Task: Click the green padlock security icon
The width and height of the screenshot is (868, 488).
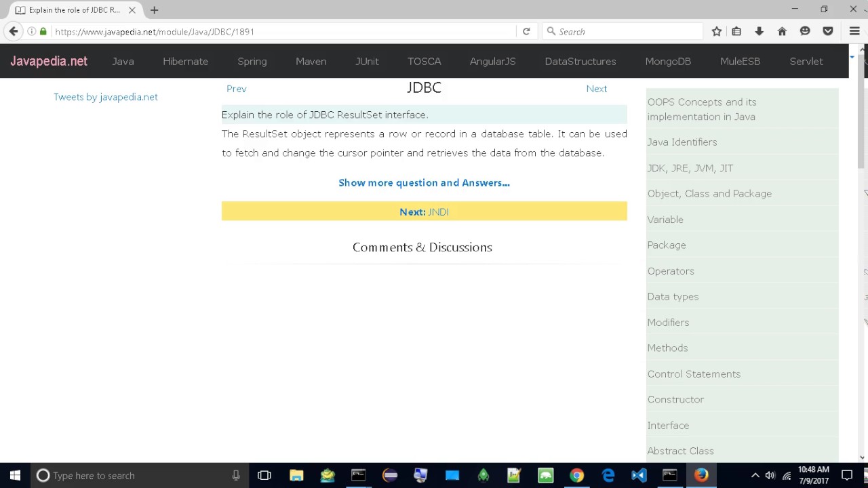Action: coord(43,31)
